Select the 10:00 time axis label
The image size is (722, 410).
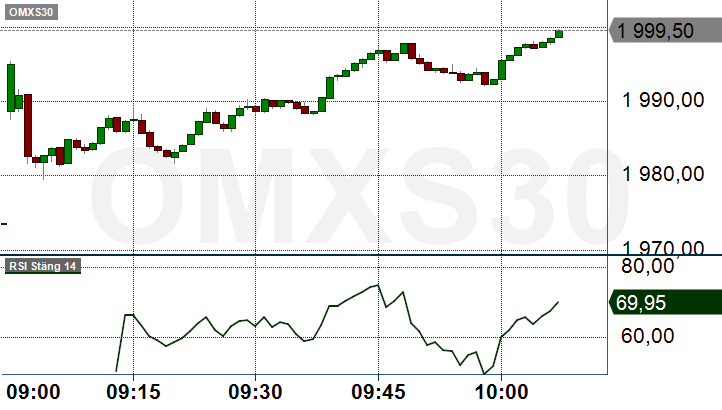pyautogui.click(x=501, y=392)
